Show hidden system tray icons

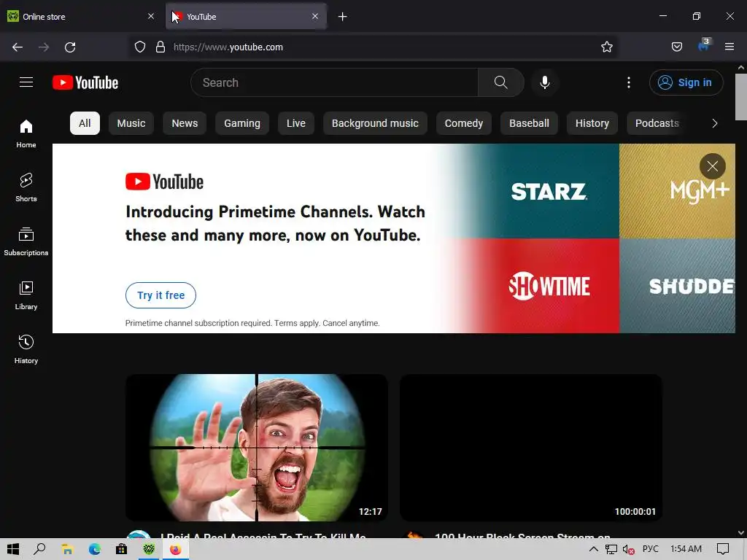(593, 549)
